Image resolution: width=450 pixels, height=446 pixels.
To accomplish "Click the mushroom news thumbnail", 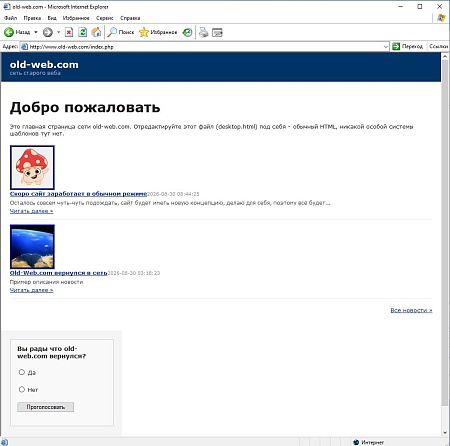I will click(32, 167).
